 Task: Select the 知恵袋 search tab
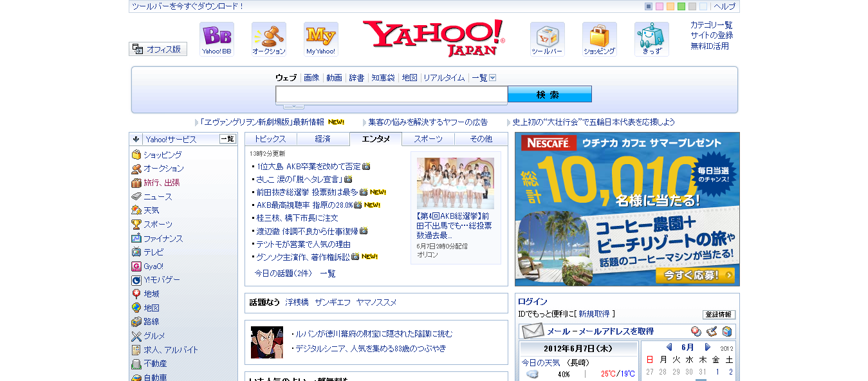tap(383, 78)
